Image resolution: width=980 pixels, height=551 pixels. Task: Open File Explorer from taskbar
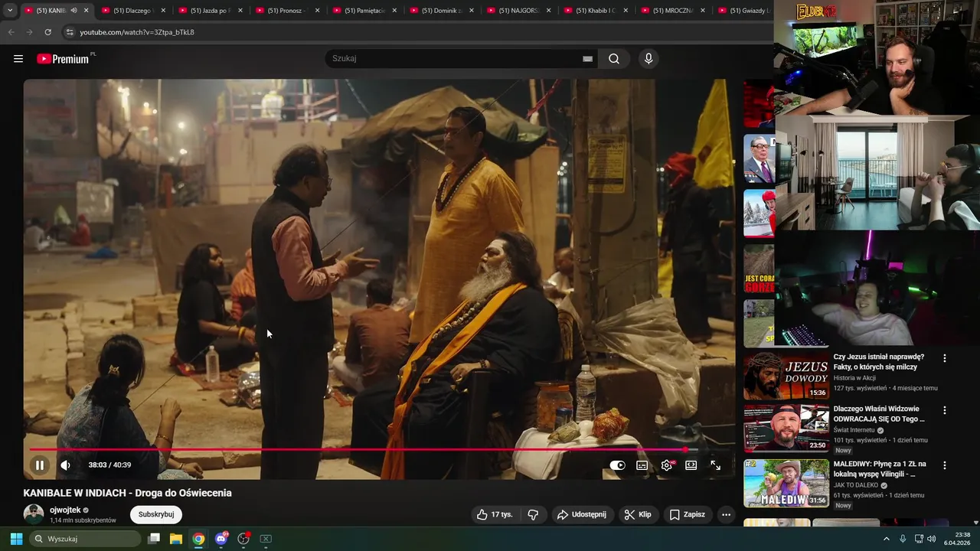click(x=176, y=539)
